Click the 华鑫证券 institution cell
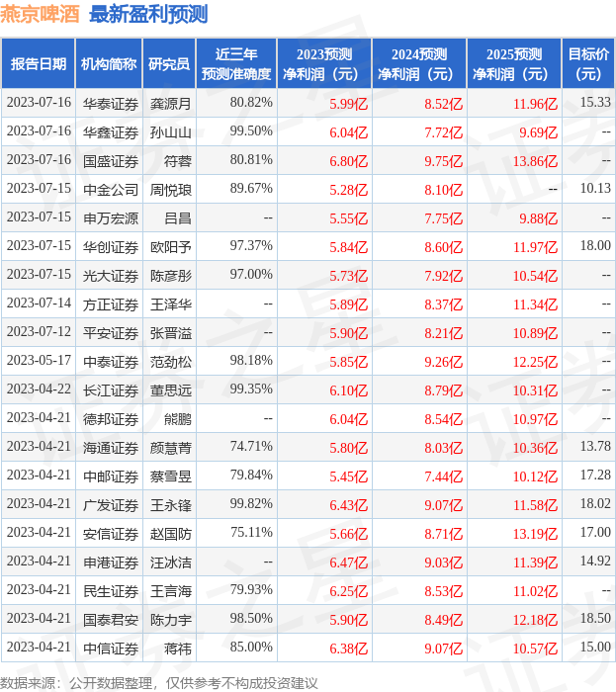The image size is (616, 692). (x=111, y=131)
